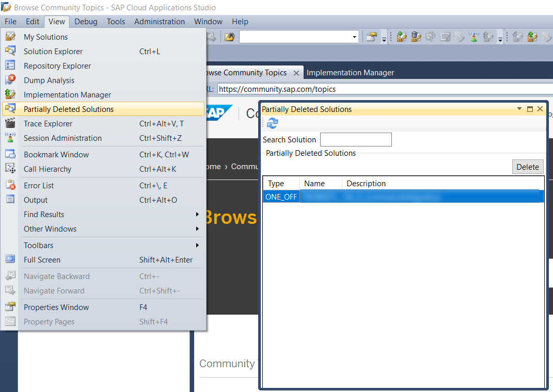
Task: Switch to the Implementation Manager tab
Action: (350, 73)
